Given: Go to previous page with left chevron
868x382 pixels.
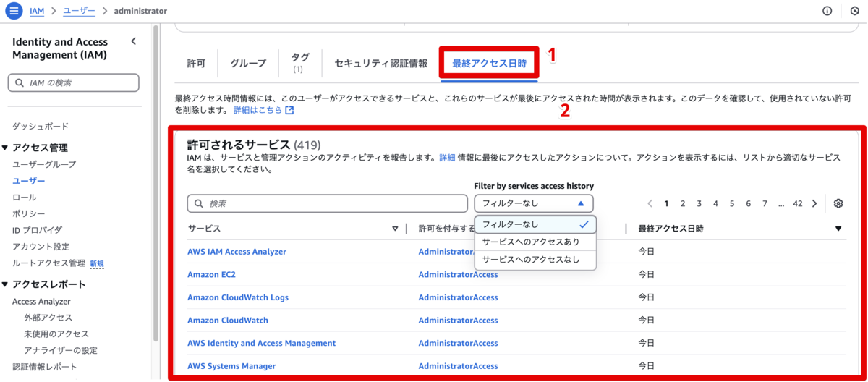Looking at the screenshot, I should point(650,204).
